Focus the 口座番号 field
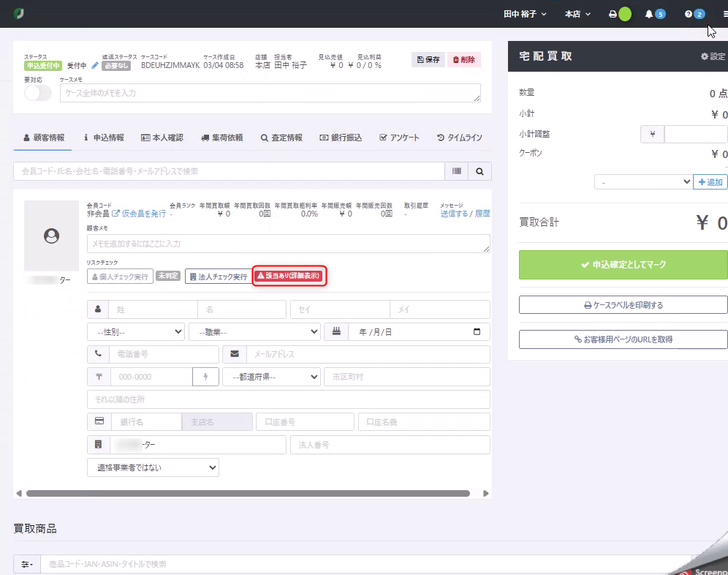Screen dimensions: 728x575 pyautogui.click(x=305, y=422)
